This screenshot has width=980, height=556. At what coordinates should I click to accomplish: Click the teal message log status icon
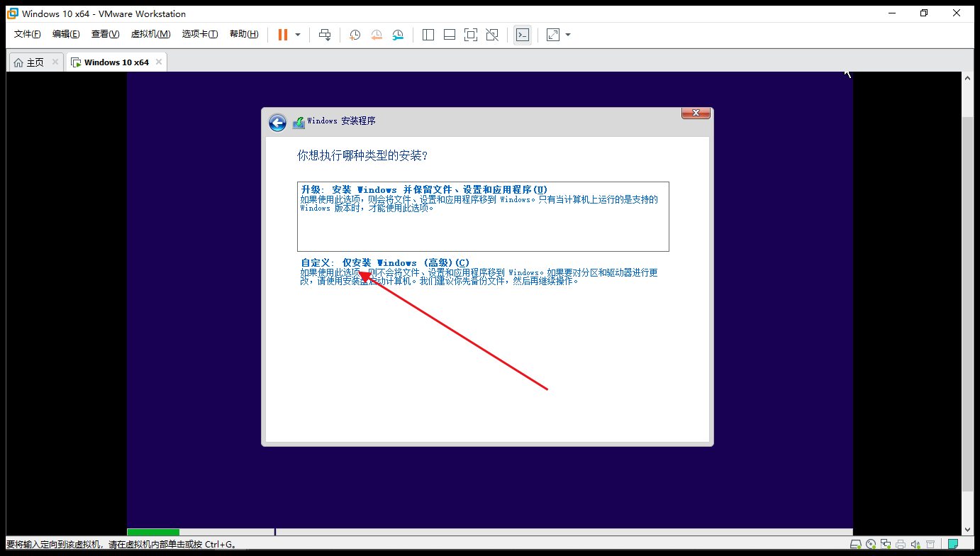point(953,545)
